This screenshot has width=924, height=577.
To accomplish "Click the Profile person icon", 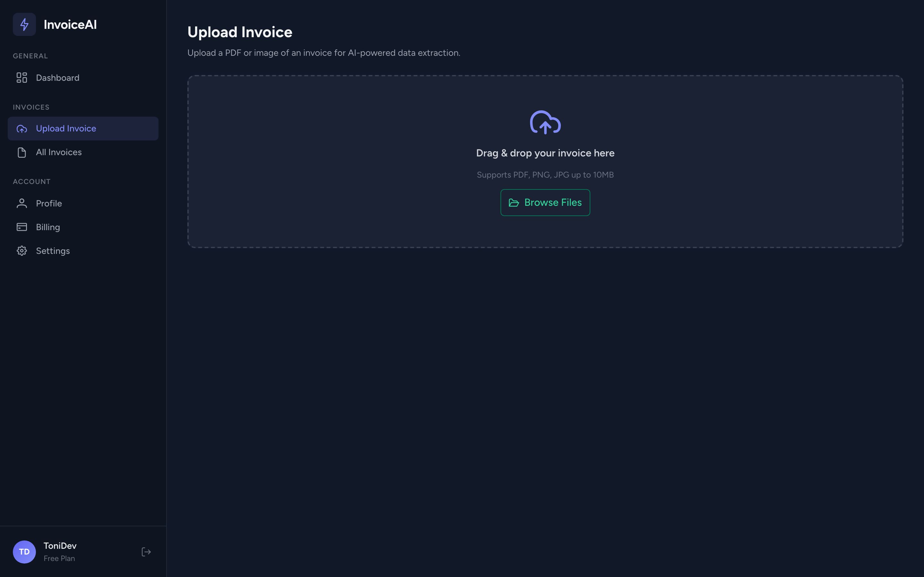I will coord(22,204).
